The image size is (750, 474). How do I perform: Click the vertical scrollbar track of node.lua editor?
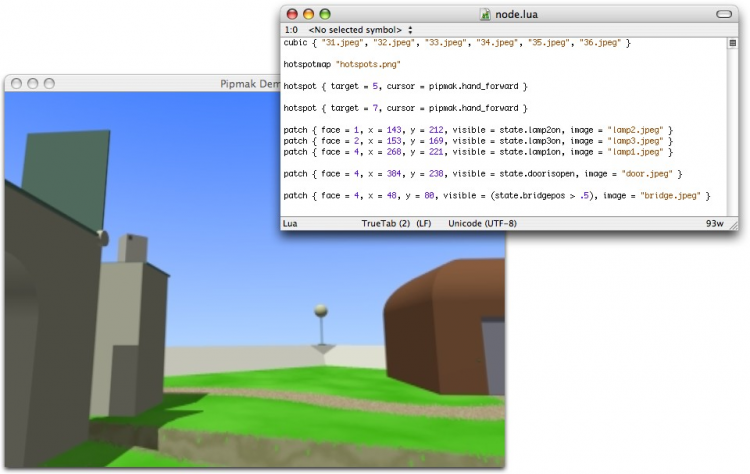tap(732, 132)
